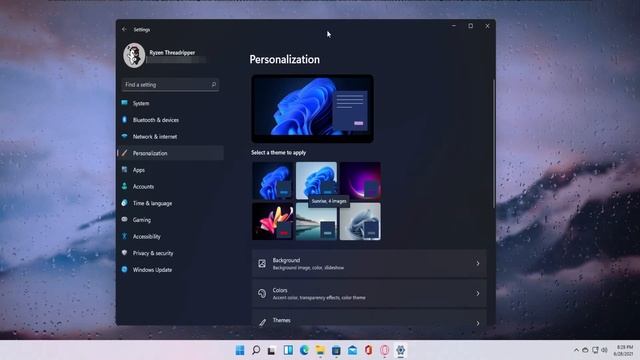Click inside the Find a setting field
640x360 pixels.
pos(170,84)
